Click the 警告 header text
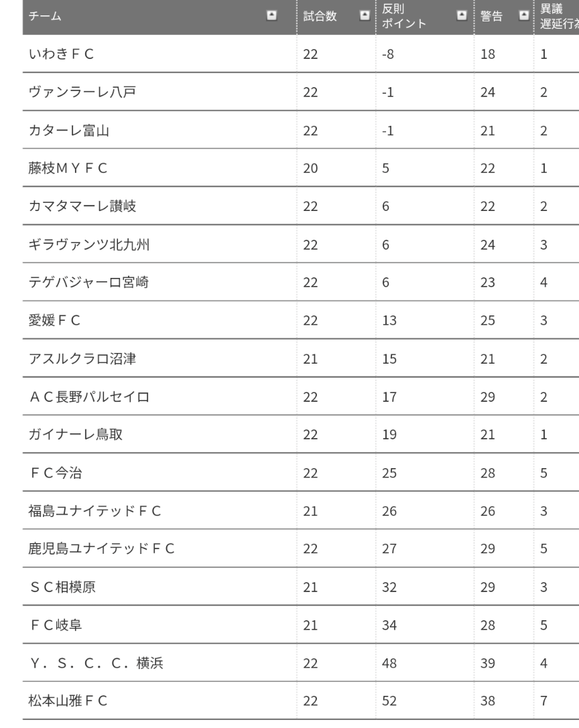This screenshot has height=728, width=579. click(x=492, y=16)
